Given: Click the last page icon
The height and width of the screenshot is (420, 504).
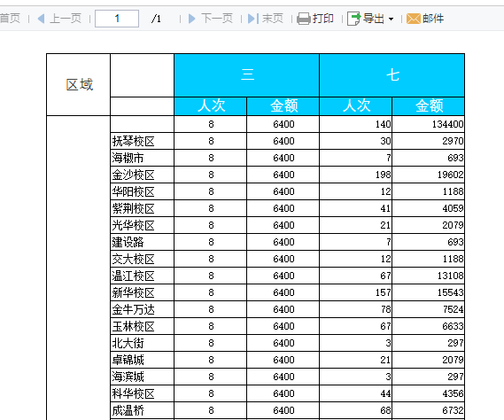Looking at the screenshot, I should (253, 19).
